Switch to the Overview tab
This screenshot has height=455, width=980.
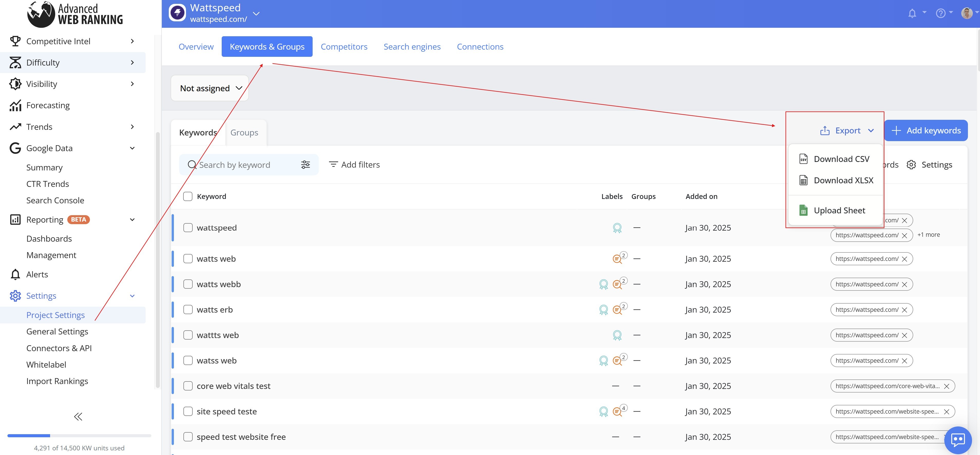196,47
